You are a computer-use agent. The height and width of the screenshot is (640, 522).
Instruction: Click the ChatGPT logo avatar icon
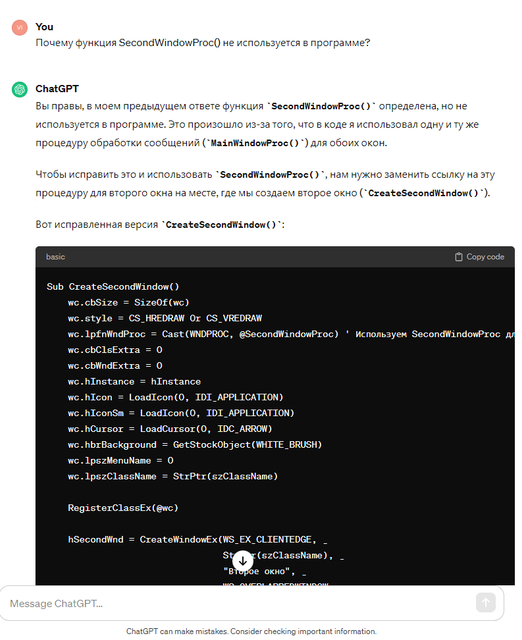pyautogui.click(x=19, y=89)
